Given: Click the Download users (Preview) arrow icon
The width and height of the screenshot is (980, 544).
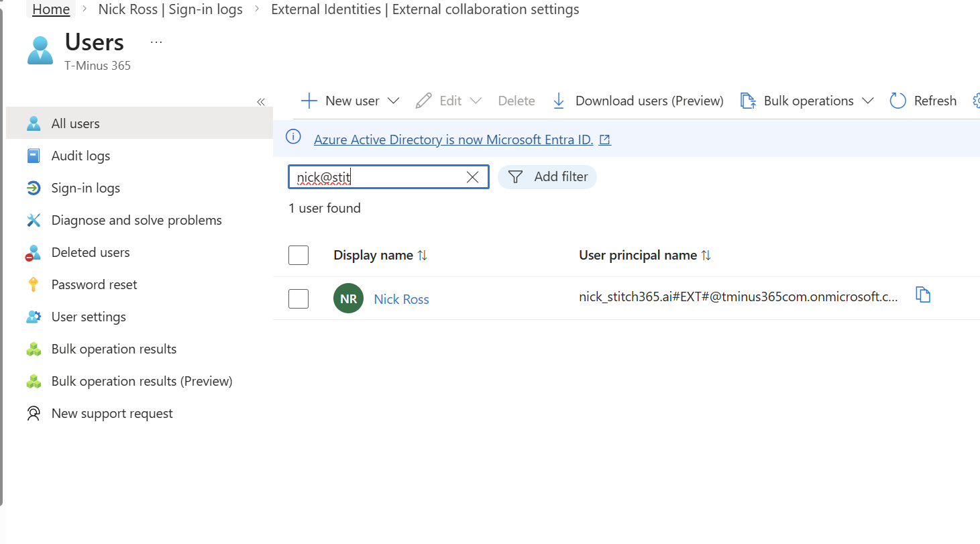Looking at the screenshot, I should [x=558, y=101].
